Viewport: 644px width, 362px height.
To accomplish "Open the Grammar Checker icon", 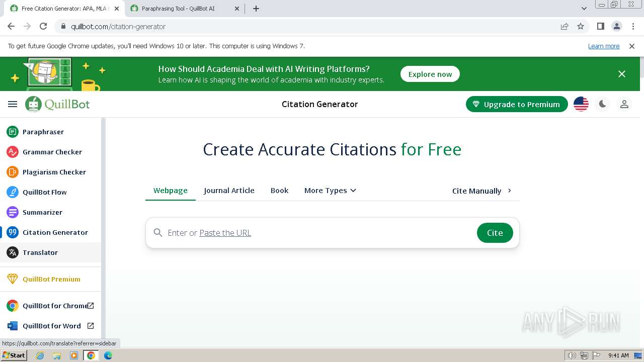I will 13,152.
